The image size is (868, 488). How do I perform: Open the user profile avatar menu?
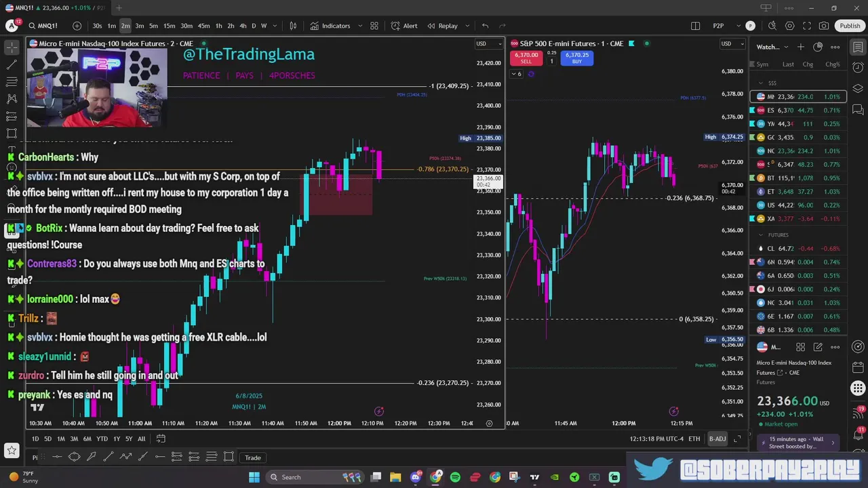(x=12, y=26)
